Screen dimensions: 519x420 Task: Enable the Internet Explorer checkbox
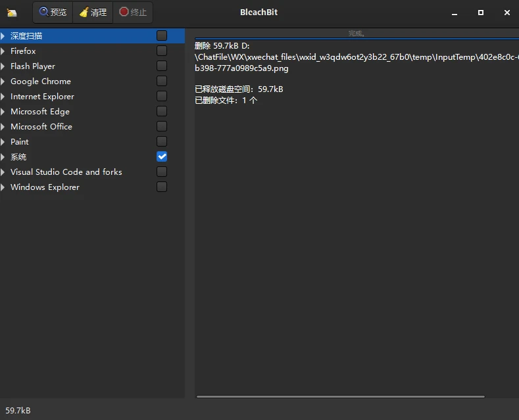pos(162,96)
